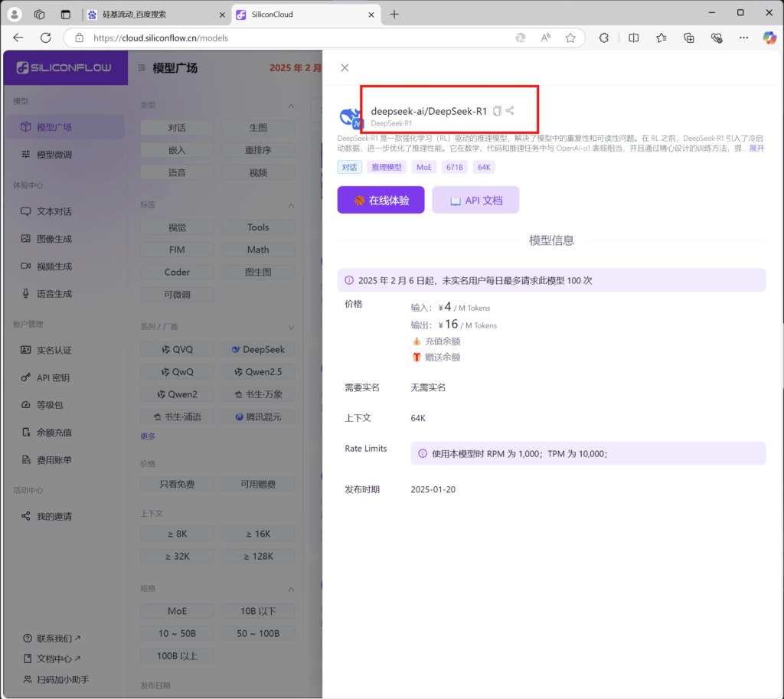784x699 pixels.
Task: Expand the 系列 / 厂商 filter section
Action: 292,328
